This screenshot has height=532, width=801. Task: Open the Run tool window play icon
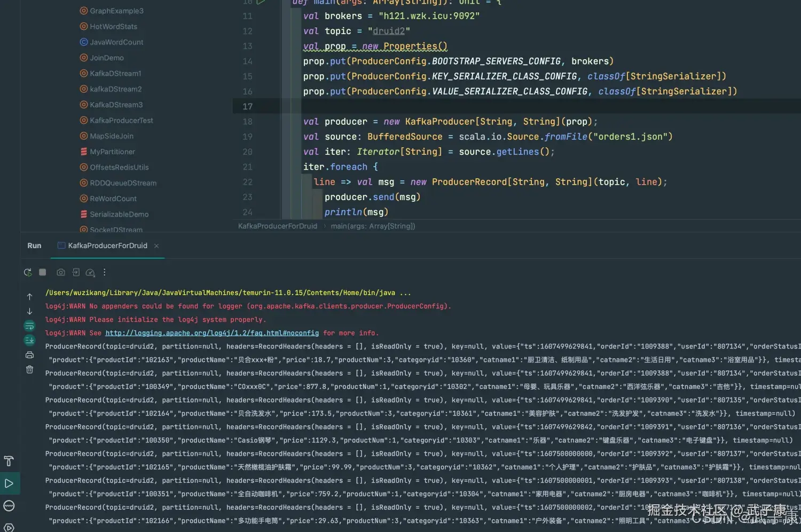[x=9, y=483]
